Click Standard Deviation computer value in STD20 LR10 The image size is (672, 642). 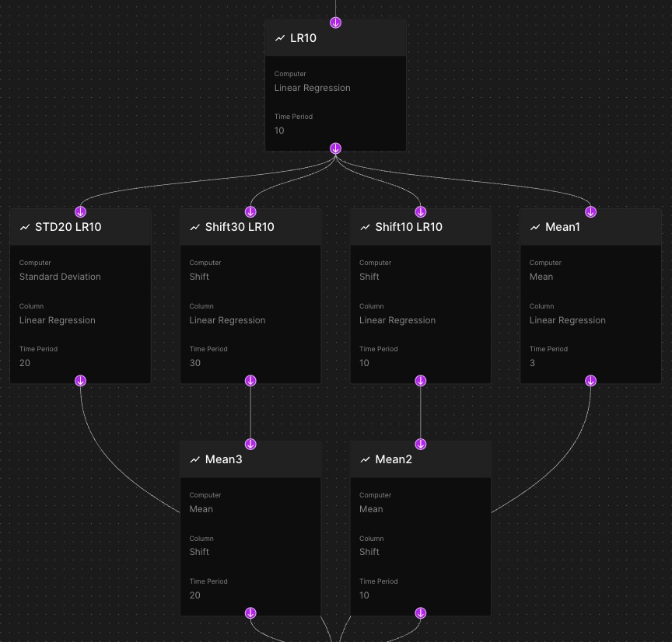(x=60, y=277)
